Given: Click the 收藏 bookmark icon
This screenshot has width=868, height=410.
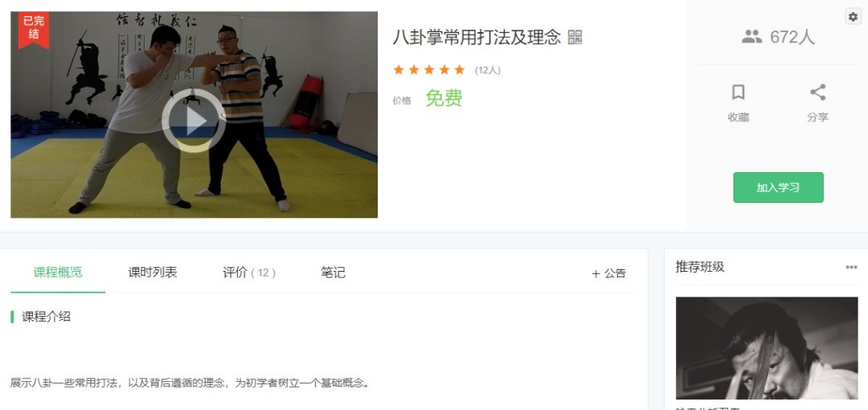Looking at the screenshot, I should click(738, 92).
